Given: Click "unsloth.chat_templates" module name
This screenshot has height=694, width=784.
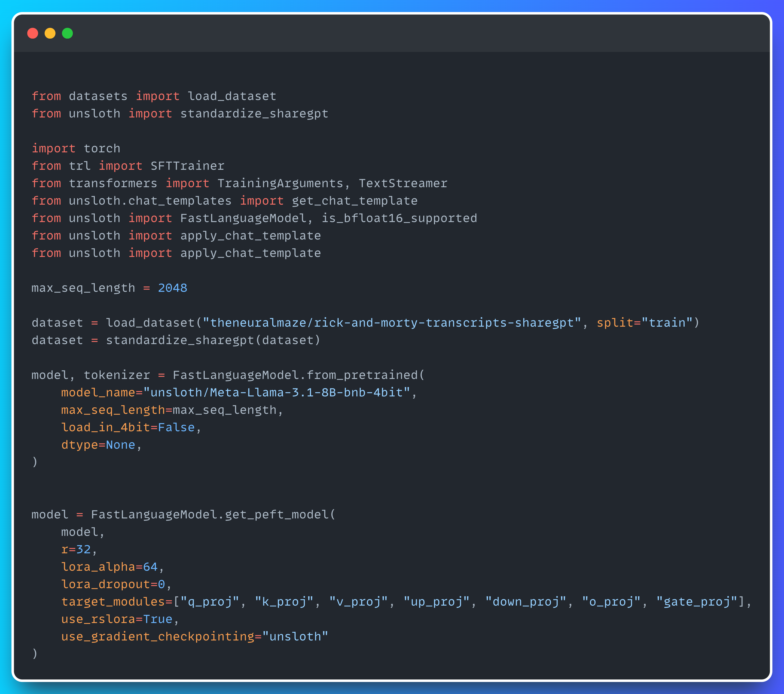Looking at the screenshot, I should pyautogui.click(x=150, y=201).
